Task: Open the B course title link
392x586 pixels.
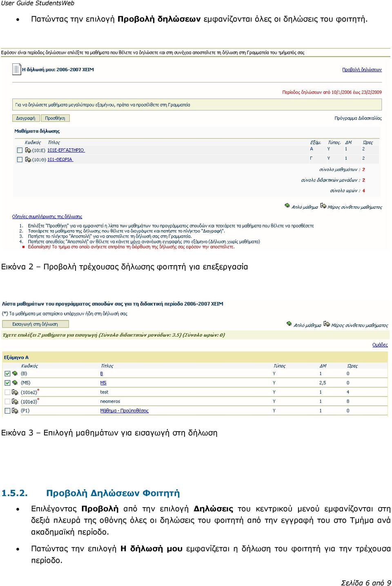Action: (x=102, y=374)
